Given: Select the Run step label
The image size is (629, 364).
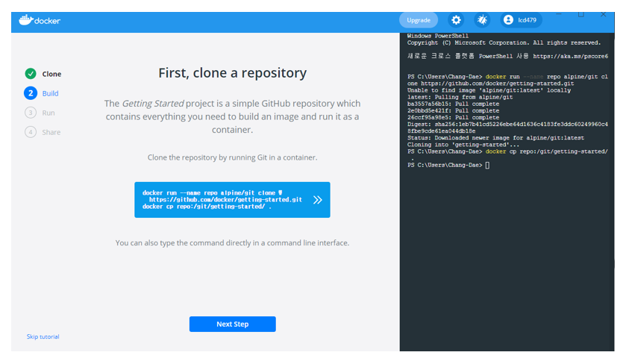Looking at the screenshot, I should coord(48,113).
